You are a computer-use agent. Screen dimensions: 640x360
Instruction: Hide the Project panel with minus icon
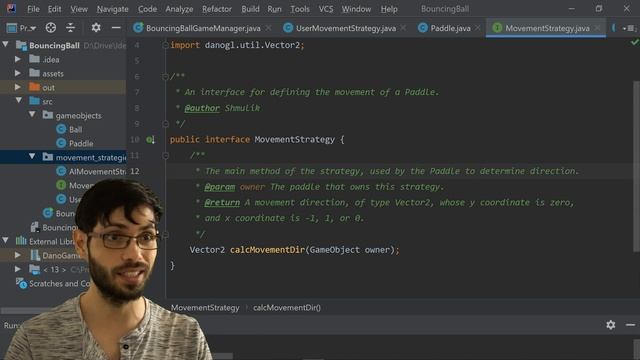[116, 27]
